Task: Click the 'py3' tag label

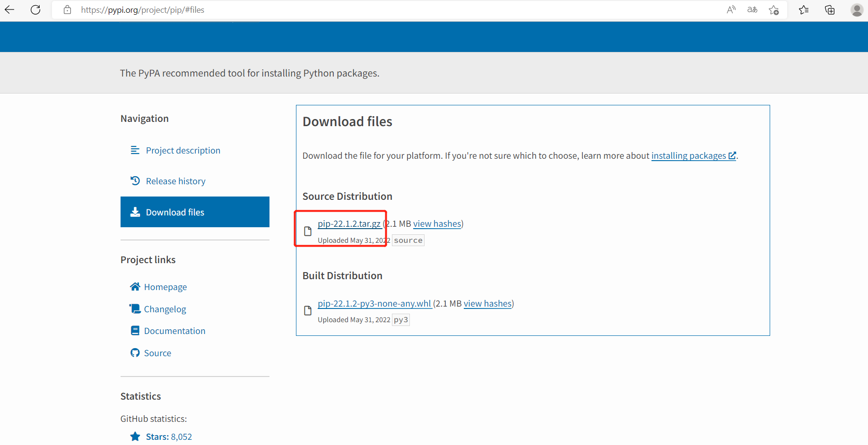Action: 401,320
